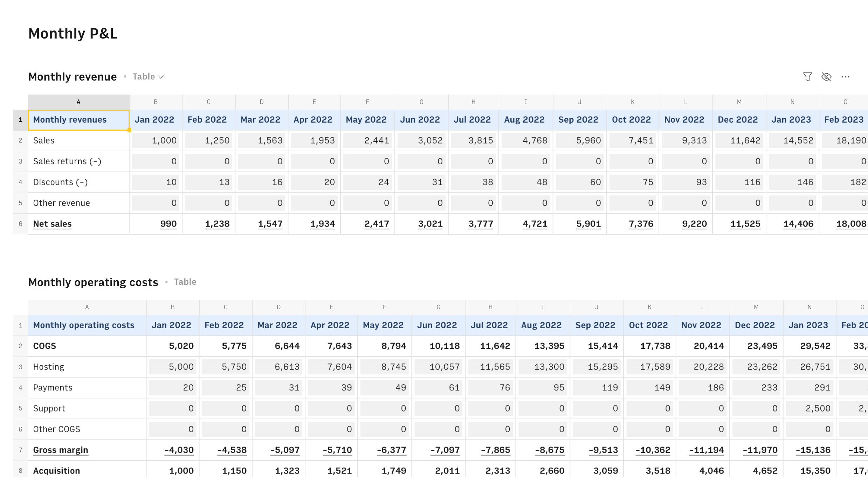Toggle hidden rows eye icon

click(826, 77)
